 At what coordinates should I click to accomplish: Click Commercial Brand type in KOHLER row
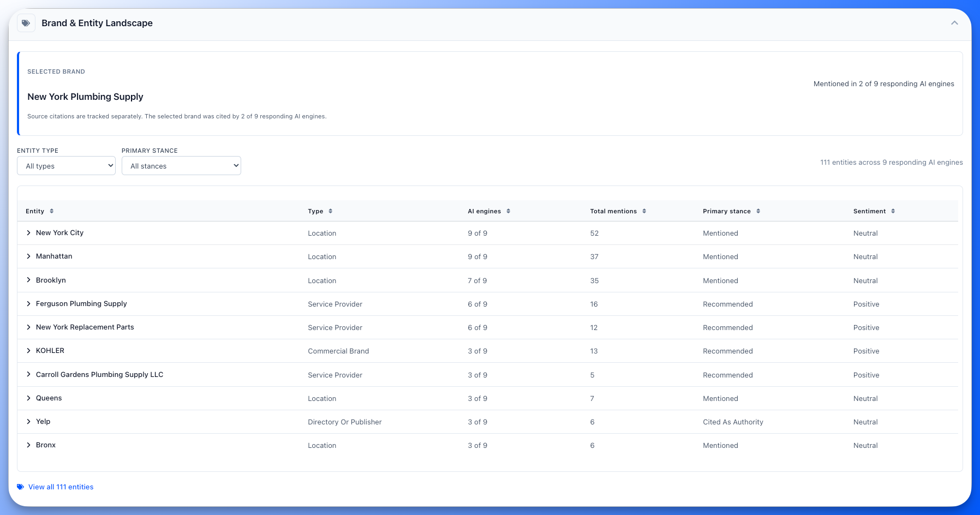338,351
